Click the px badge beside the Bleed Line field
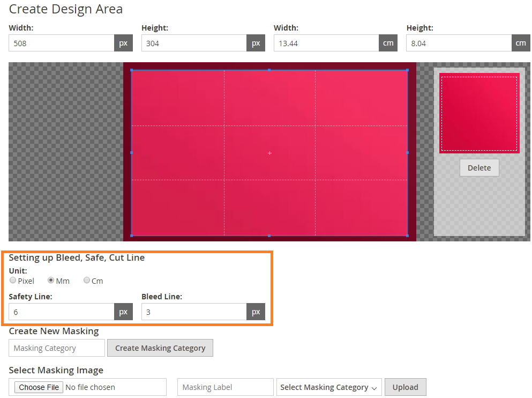 [x=256, y=312]
